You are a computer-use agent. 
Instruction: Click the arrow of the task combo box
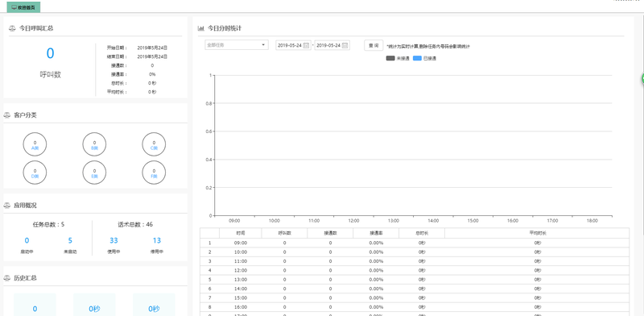263,45
